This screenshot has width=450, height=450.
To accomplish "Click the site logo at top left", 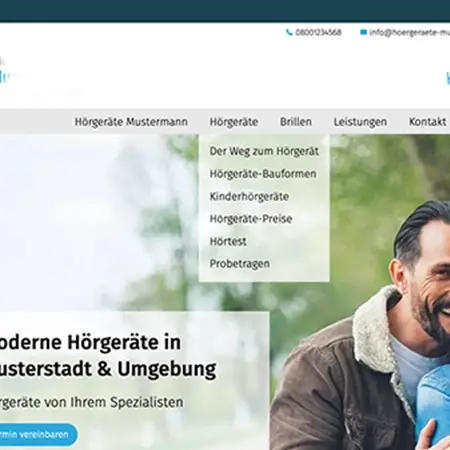I will (4, 73).
